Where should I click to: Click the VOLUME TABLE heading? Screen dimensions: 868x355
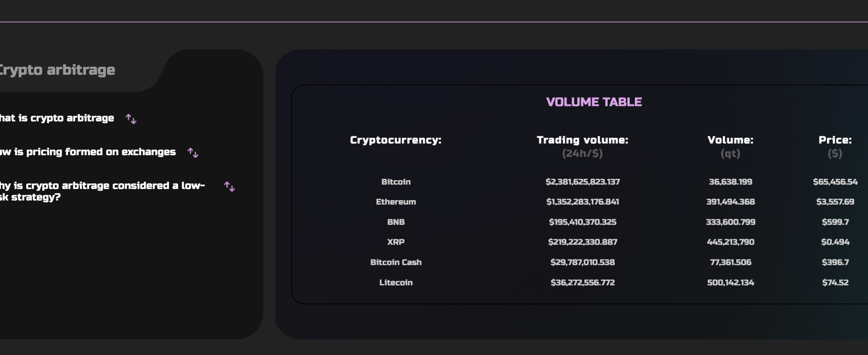594,102
